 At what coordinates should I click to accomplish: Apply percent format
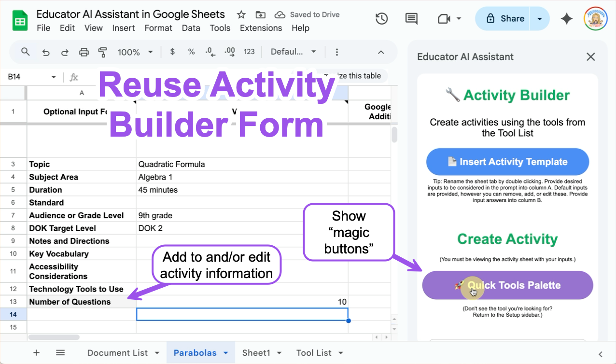[x=191, y=52]
